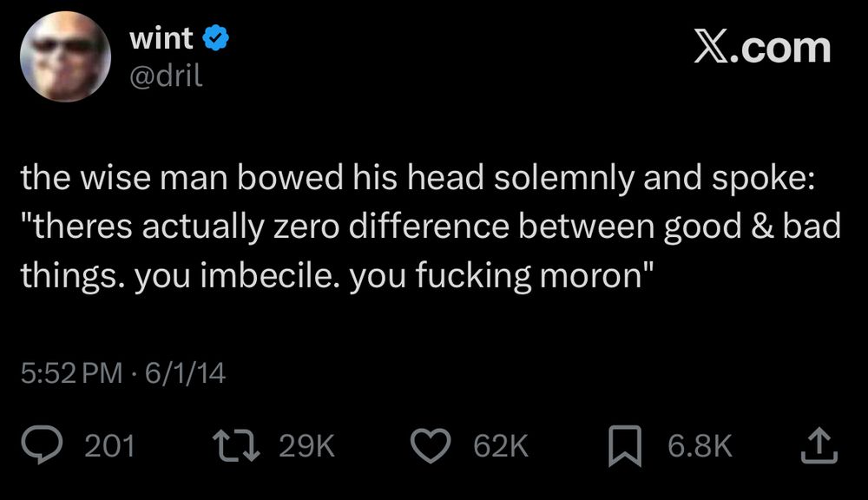Click the tweet's first line about the wise man

coord(417,178)
